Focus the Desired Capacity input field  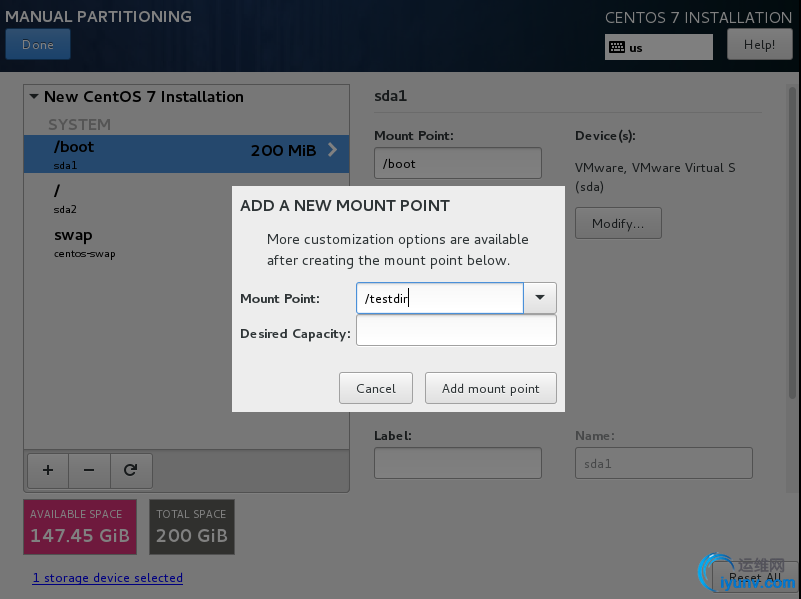pos(456,331)
